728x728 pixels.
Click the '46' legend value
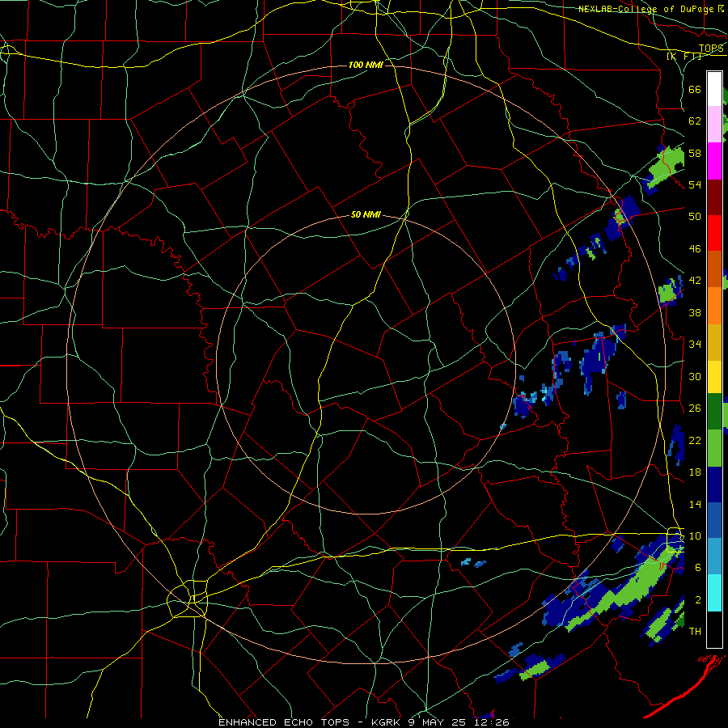(695, 248)
